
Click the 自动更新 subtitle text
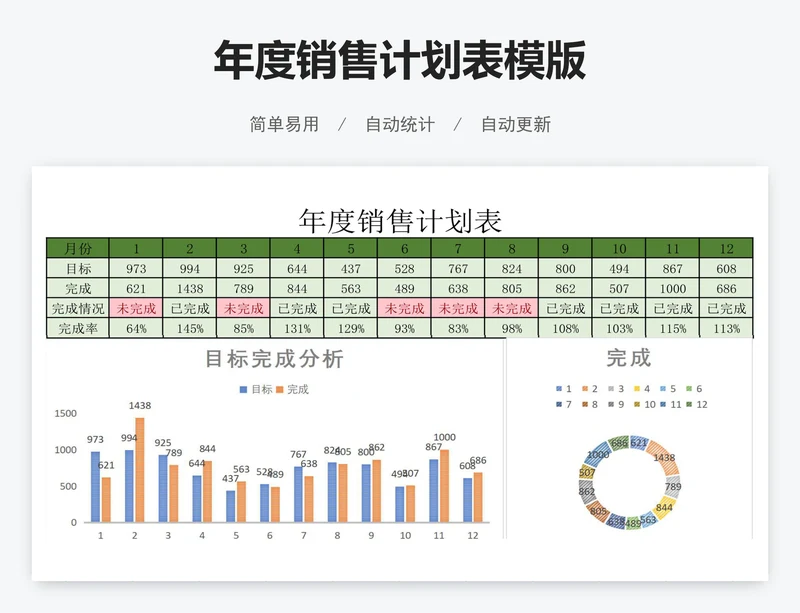point(516,124)
